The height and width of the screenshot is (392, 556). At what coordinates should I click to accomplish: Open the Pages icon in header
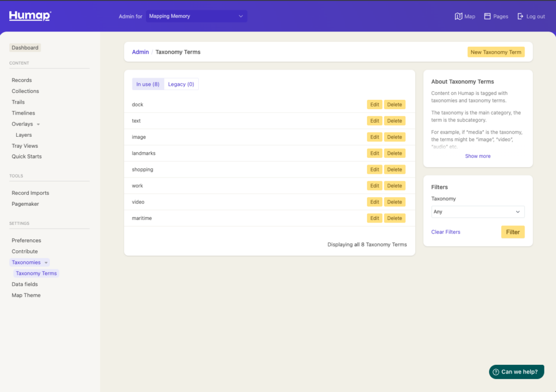[488, 16]
